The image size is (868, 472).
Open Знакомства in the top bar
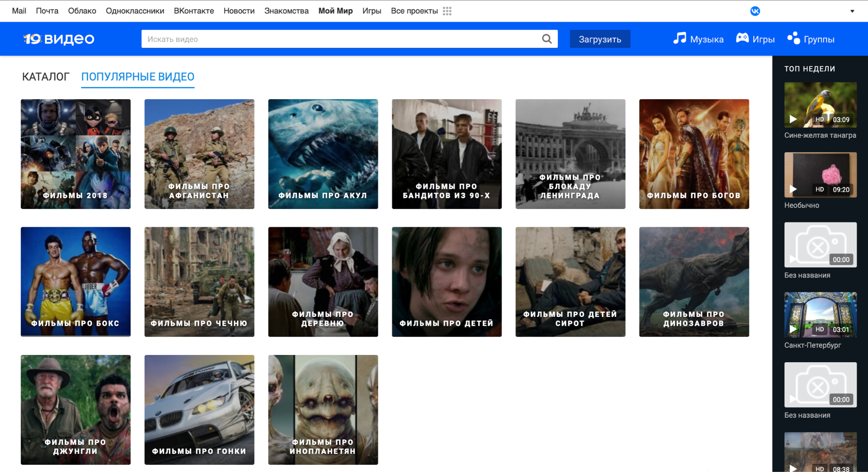287,11
